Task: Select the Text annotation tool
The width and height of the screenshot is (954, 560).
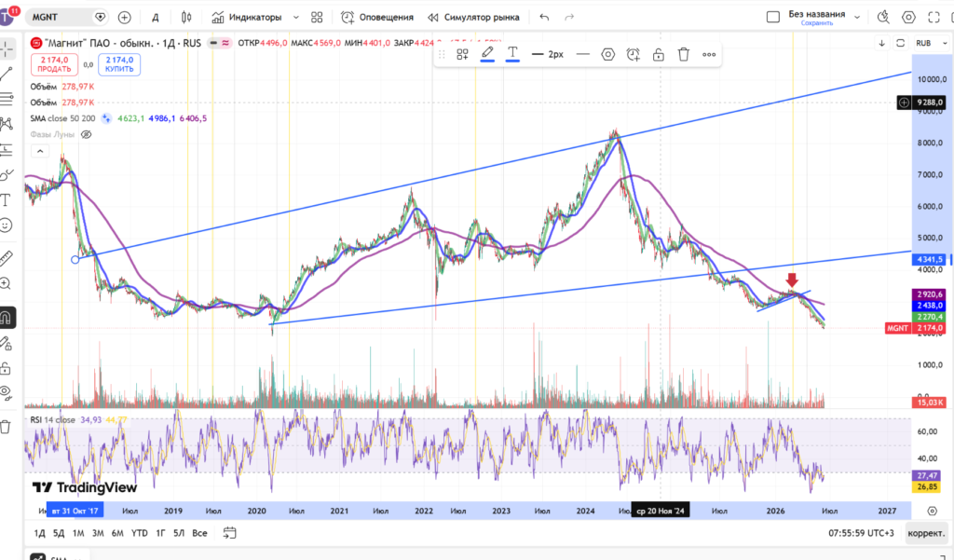Action: click(7, 200)
